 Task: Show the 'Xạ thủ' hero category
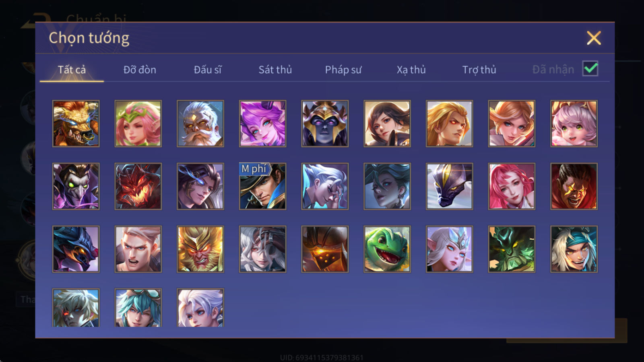pyautogui.click(x=411, y=70)
